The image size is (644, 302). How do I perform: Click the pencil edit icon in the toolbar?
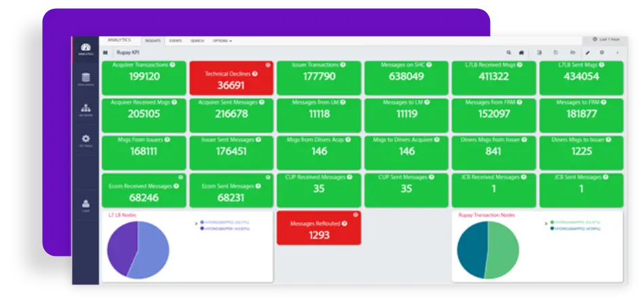[588, 52]
